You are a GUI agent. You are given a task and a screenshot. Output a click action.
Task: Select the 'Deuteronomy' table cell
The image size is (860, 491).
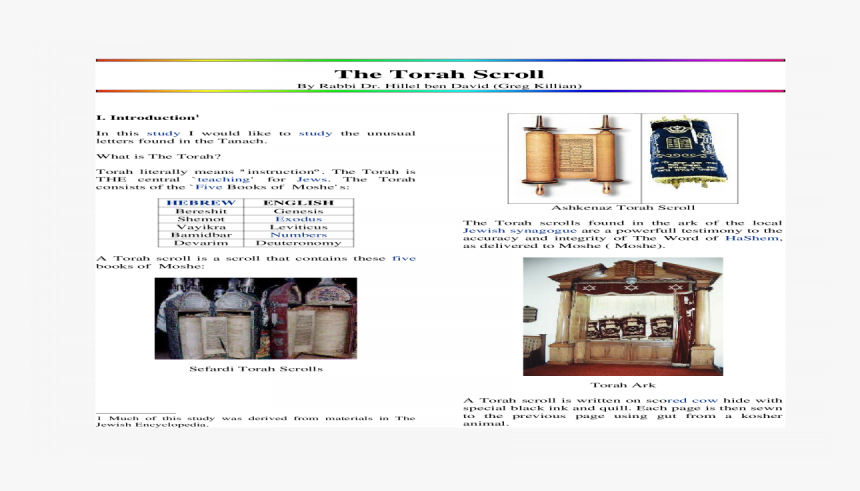pyautogui.click(x=298, y=243)
